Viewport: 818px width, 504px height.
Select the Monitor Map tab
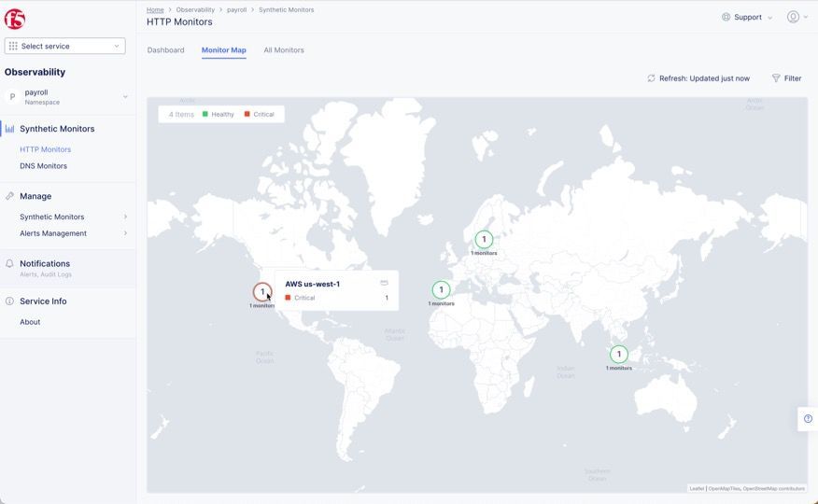[x=224, y=50]
